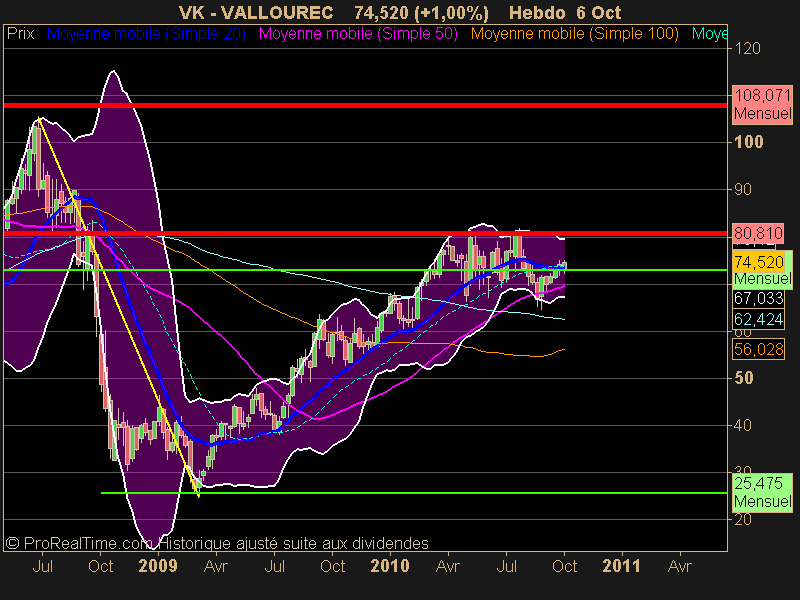
Task: Click the '74,520 (+1,00%)' quote in title
Action: [421, 13]
